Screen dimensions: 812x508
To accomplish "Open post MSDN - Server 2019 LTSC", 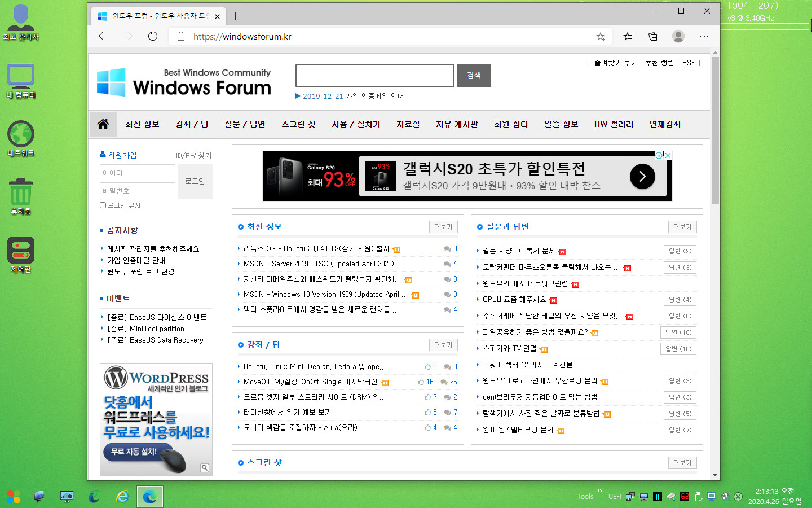I will (x=319, y=264).
